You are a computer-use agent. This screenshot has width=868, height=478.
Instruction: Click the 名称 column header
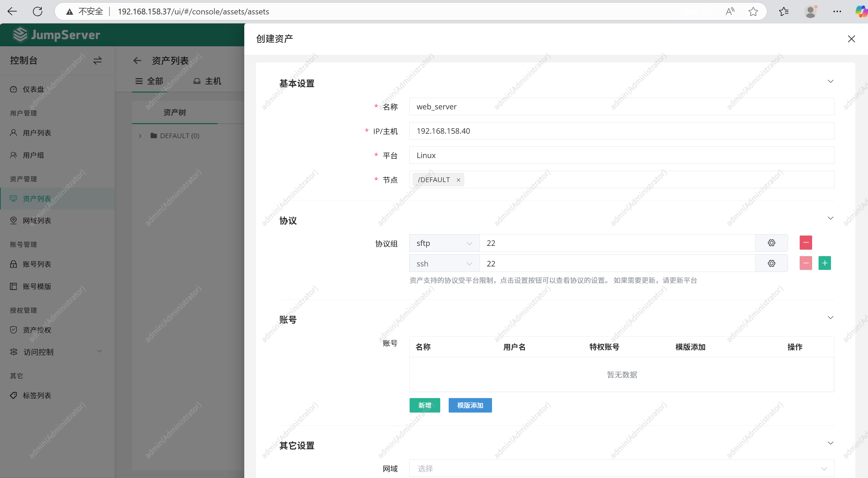click(423, 347)
